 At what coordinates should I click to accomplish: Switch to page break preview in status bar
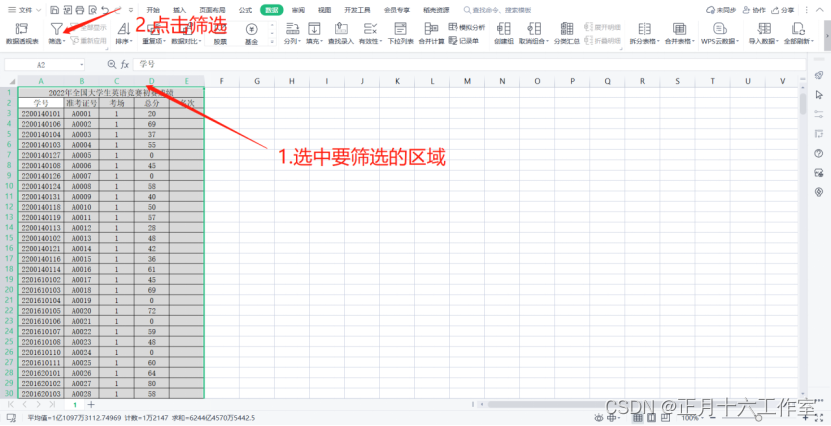pyautogui.click(x=665, y=418)
